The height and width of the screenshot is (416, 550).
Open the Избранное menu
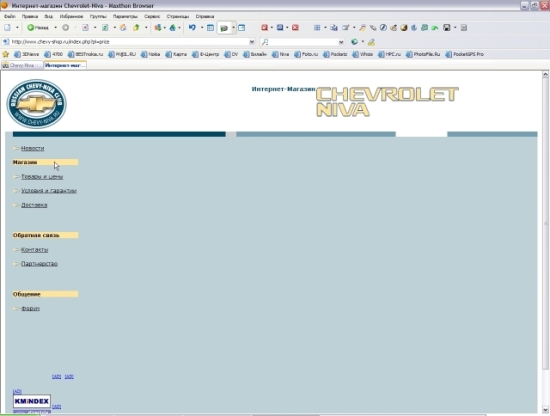coord(71,16)
